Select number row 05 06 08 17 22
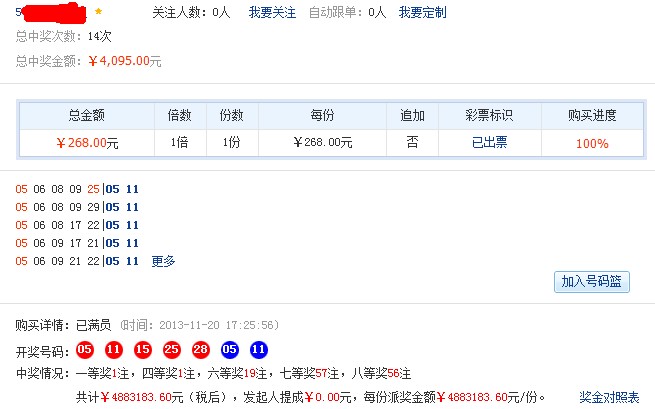 pyautogui.click(x=77, y=225)
